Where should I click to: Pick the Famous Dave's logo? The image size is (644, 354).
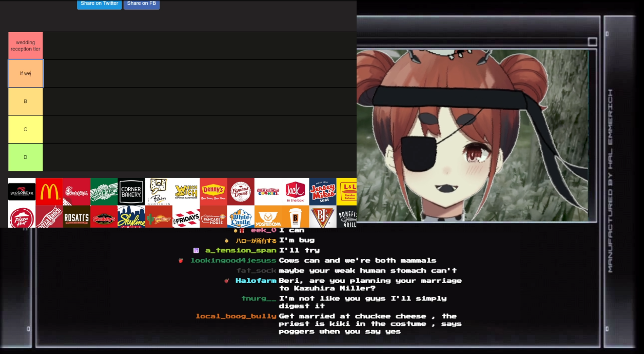pyautogui.click(x=241, y=192)
